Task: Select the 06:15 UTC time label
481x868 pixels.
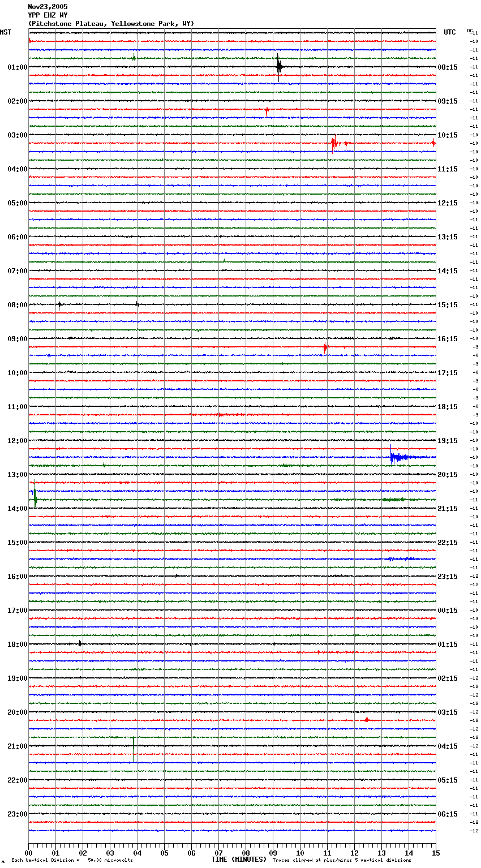Action: click(448, 814)
